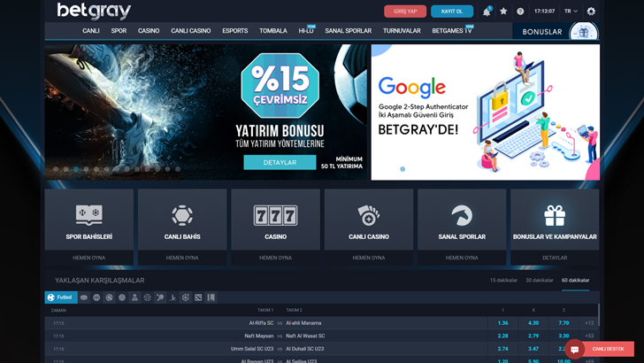Select the Dota 2 logo esport icon
This screenshot has width=644, height=363.
click(198, 297)
